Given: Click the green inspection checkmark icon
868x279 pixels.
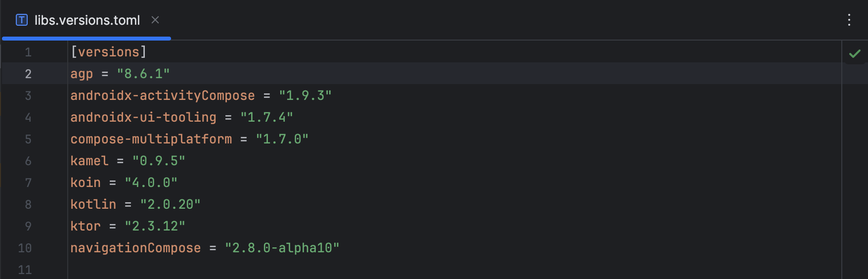Looking at the screenshot, I should click(x=855, y=53).
